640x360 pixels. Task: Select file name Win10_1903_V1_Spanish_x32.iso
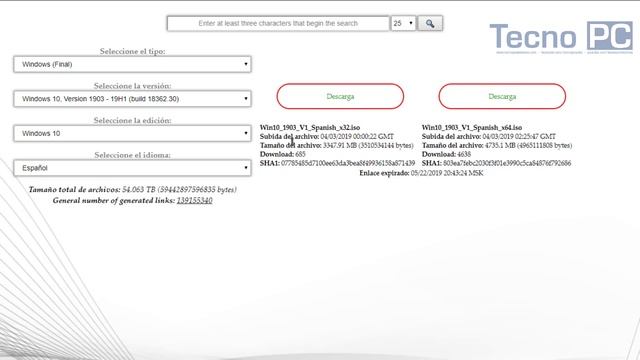(x=310, y=127)
